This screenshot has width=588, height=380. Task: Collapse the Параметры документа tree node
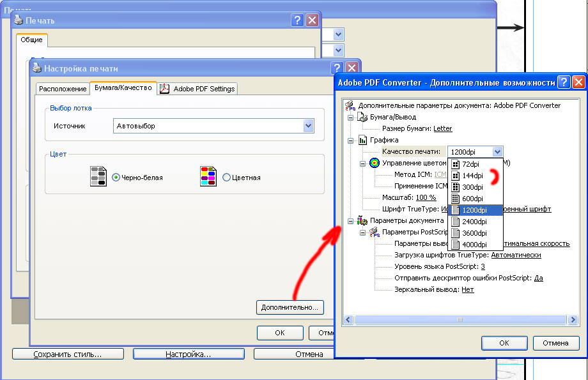coord(350,221)
